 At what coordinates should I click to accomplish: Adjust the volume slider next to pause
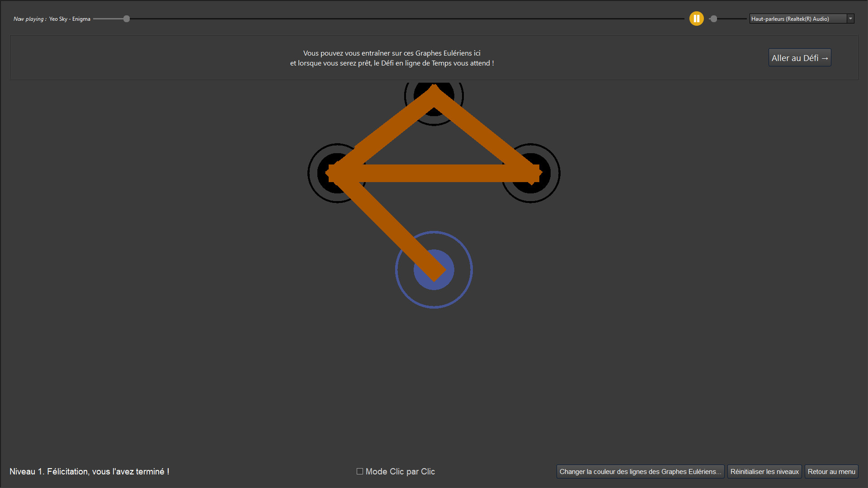714,19
